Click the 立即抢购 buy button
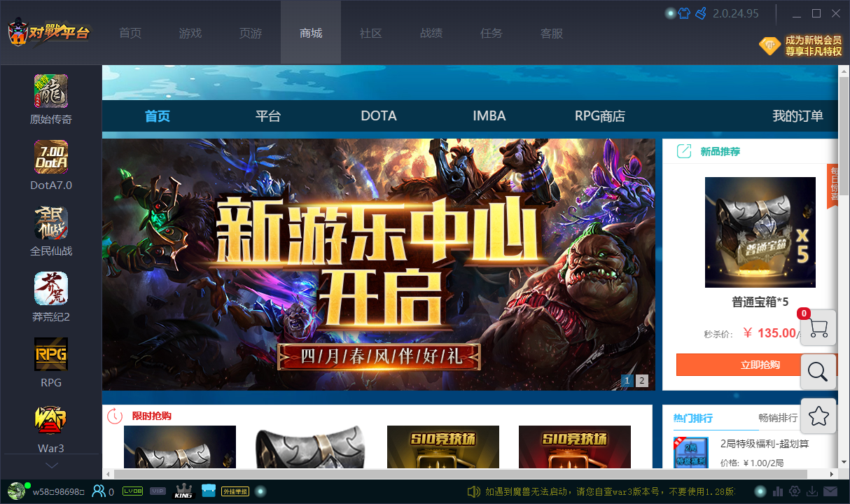This screenshot has width=850, height=504. point(759,365)
